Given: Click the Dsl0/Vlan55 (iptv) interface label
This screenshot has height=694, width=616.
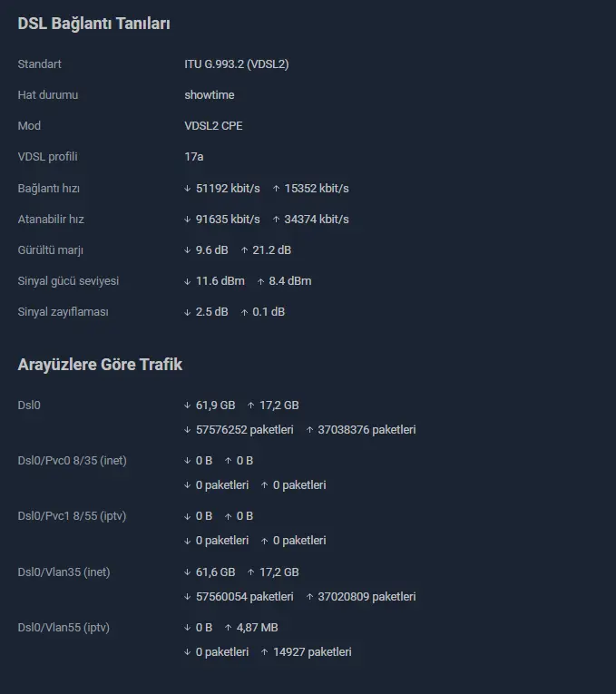Looking at the screenshot, I should tap(64, 628).
